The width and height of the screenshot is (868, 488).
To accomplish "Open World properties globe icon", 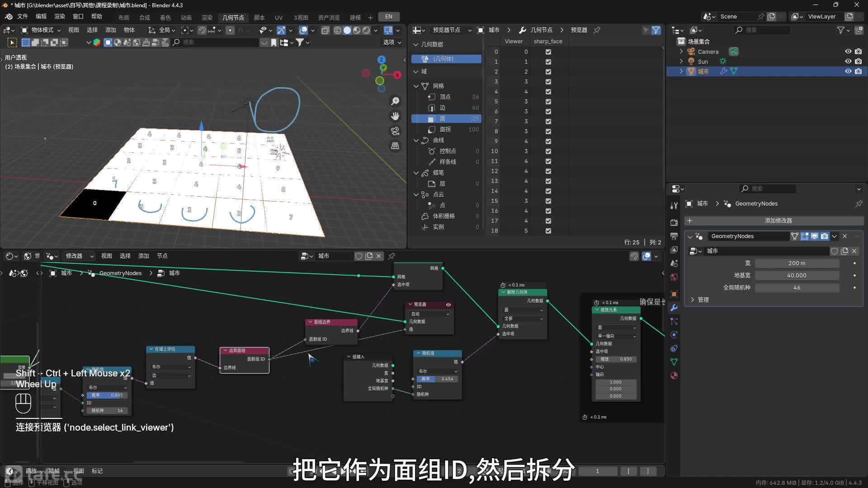I will [674, 277].
